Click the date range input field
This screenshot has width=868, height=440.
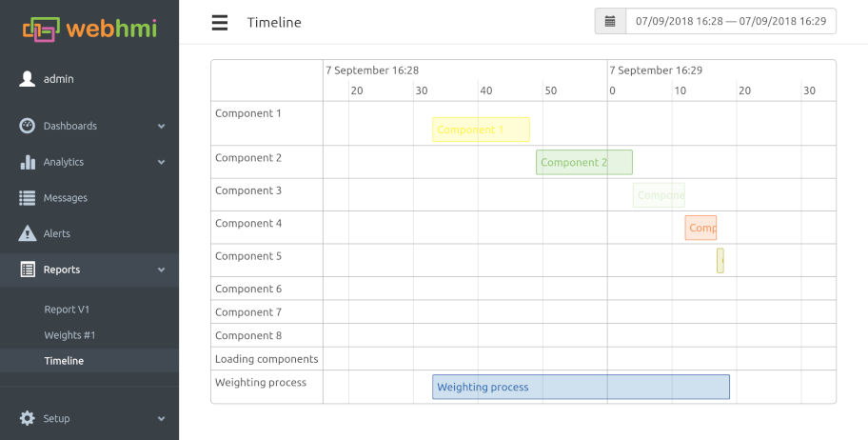point(731,21)
